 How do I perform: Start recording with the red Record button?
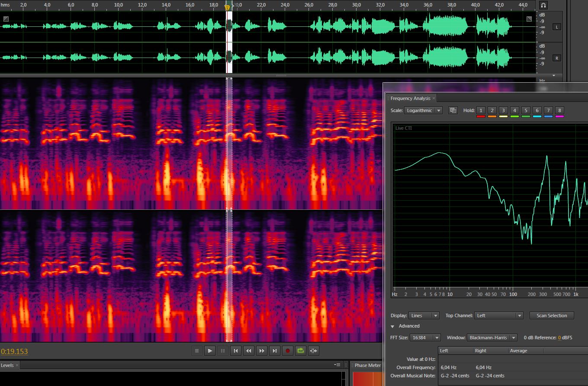point(287,351)
